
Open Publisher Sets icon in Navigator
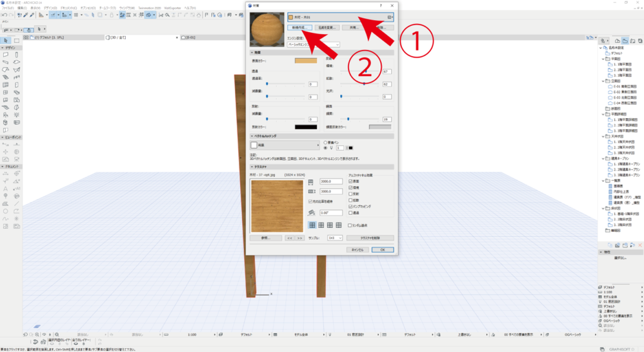tap(640, 41)
